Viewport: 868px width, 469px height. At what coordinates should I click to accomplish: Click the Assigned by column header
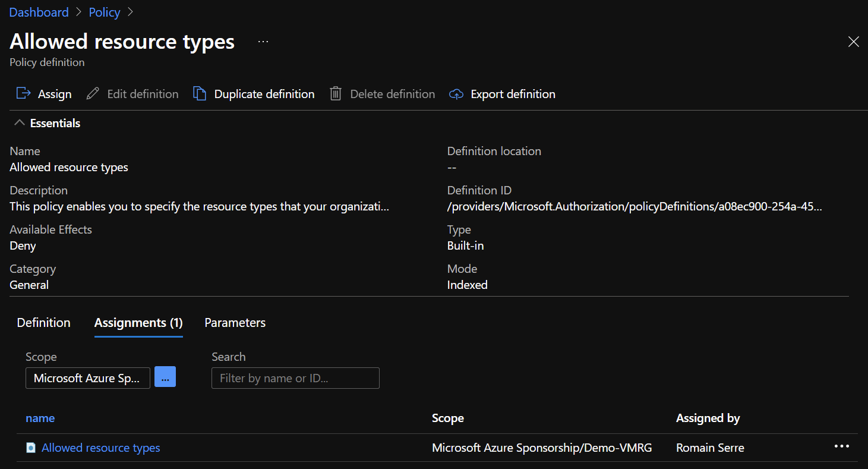[x=708, y=418]
